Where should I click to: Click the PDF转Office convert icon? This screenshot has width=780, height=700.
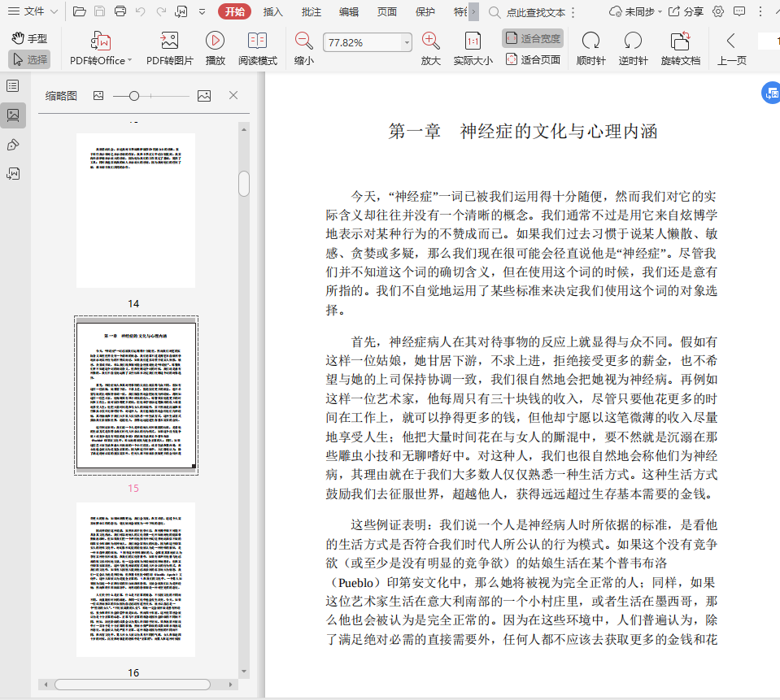pos(100,41)
